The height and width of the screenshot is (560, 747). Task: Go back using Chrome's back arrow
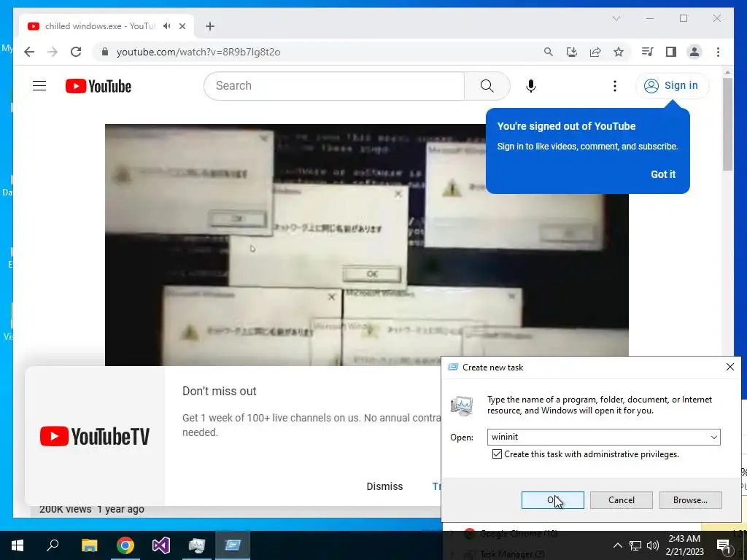coord(29,52)
